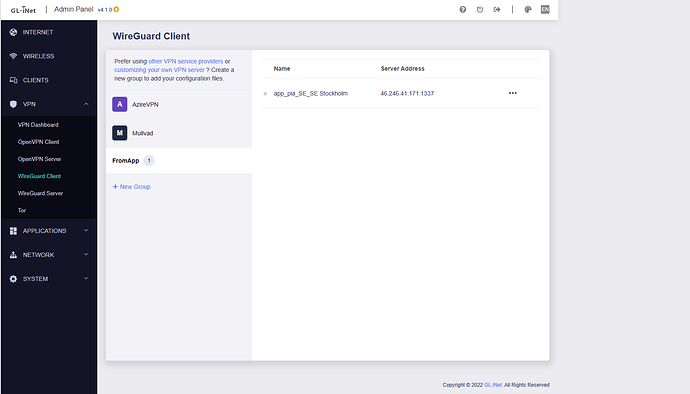
Task: Click the FromApp count badge '1'
Action: coord(149,161)
